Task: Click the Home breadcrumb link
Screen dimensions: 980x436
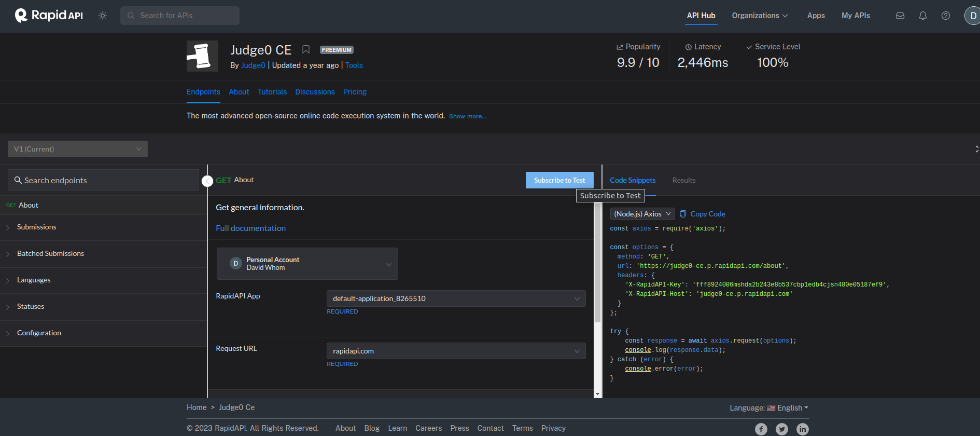Action: click(197, 407)
